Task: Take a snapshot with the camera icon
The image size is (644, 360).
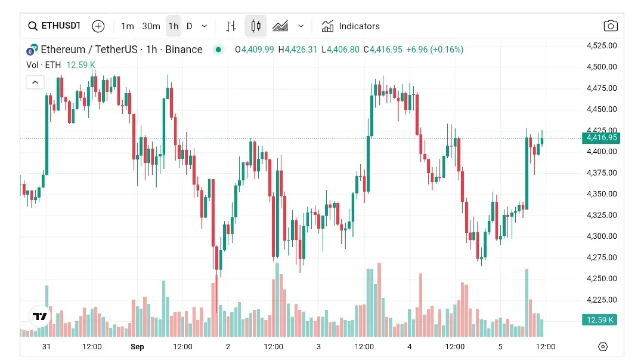Action: tap(611, 26)
